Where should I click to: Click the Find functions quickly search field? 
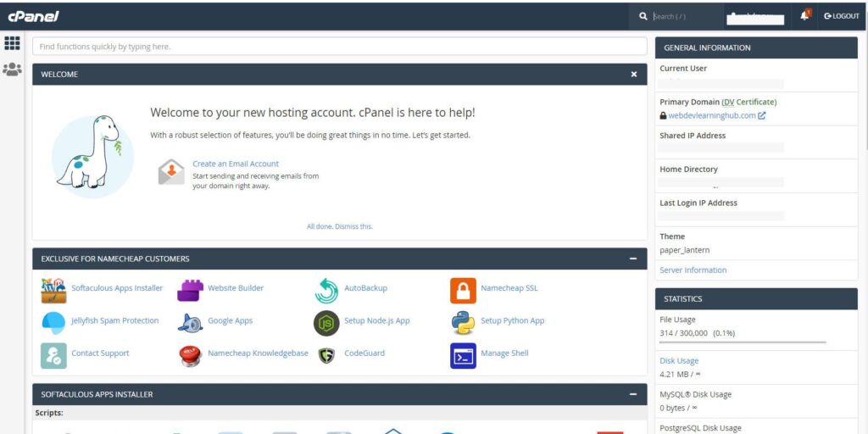coord(339,47)
